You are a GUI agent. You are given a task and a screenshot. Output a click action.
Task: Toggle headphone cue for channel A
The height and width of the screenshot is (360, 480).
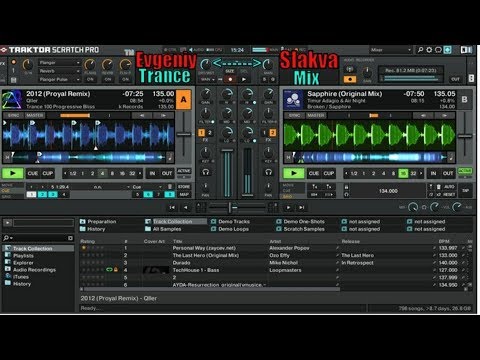[x=206, y=172]
